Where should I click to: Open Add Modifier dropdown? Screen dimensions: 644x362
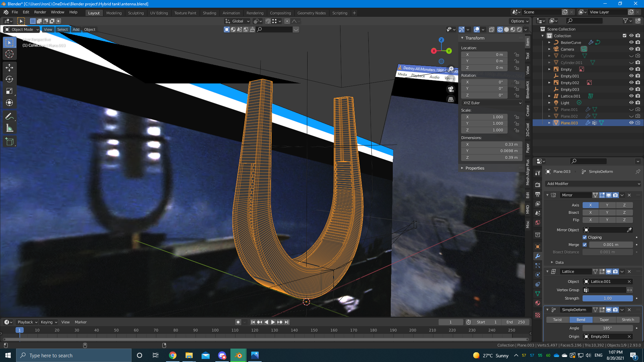tap(593, 184)
